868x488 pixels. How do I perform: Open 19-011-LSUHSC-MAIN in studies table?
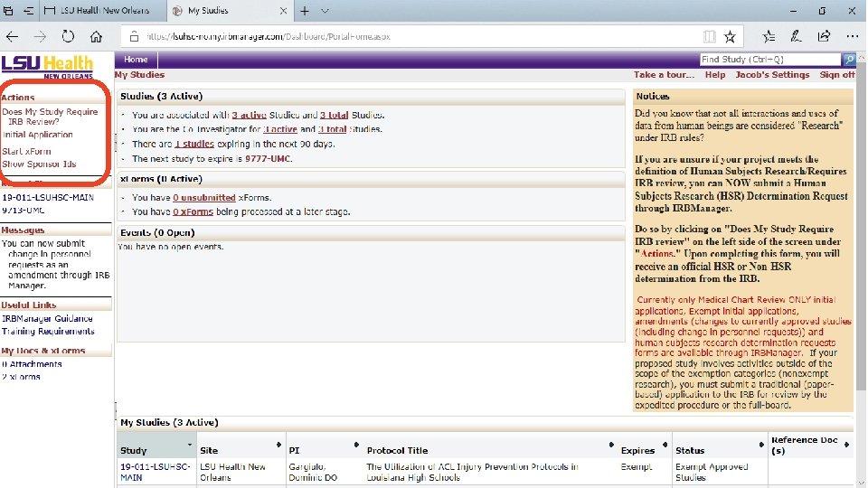155,472
